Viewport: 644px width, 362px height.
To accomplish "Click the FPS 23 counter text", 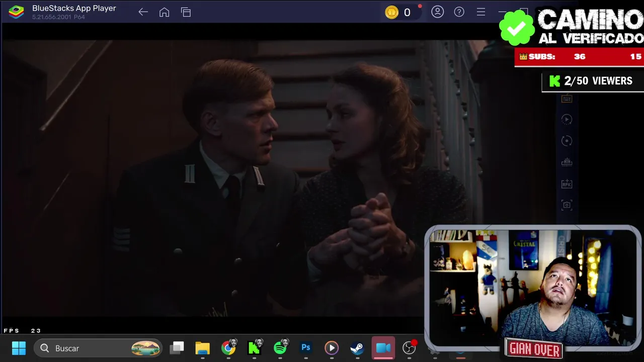I will click(x=22, y=330).
